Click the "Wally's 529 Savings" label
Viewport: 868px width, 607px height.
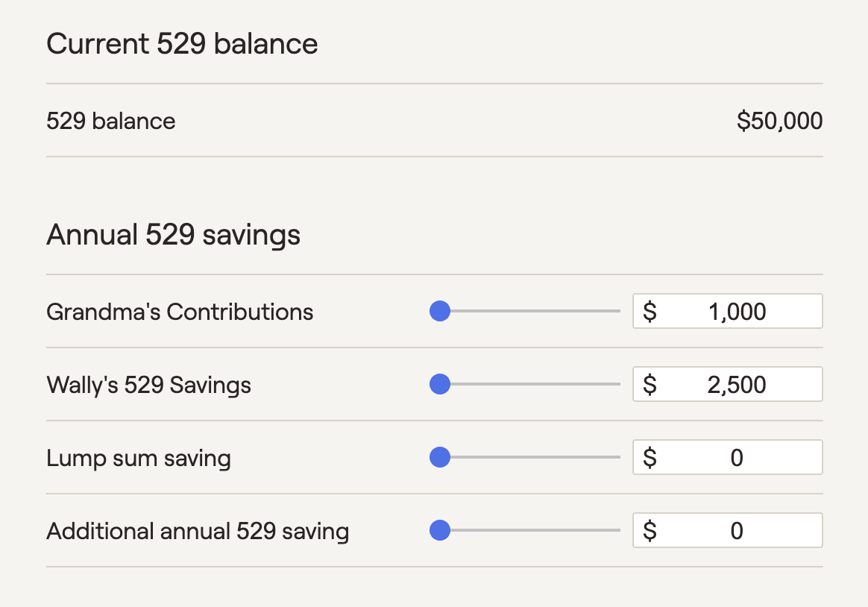point(148,385)
